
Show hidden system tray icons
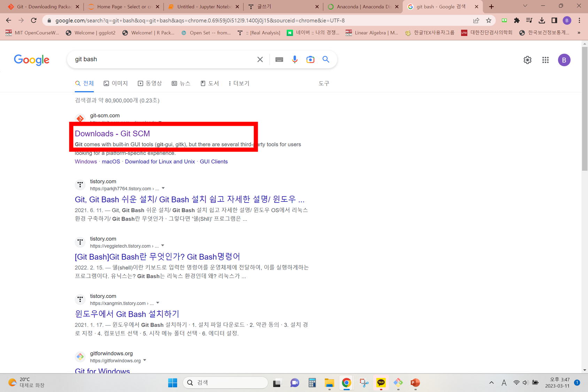pyautogui.click(x=491, y=383)
